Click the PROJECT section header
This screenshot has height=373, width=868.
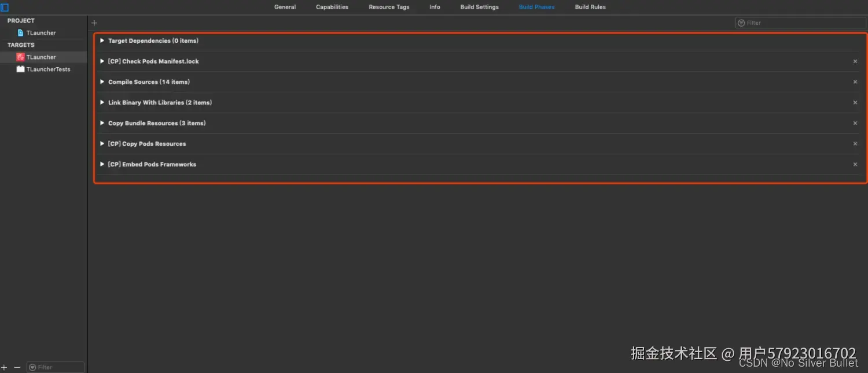21,21
